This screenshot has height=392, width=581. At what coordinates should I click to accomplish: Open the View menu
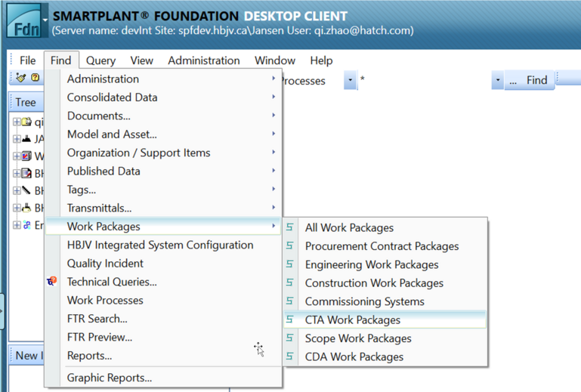(141, 60)
